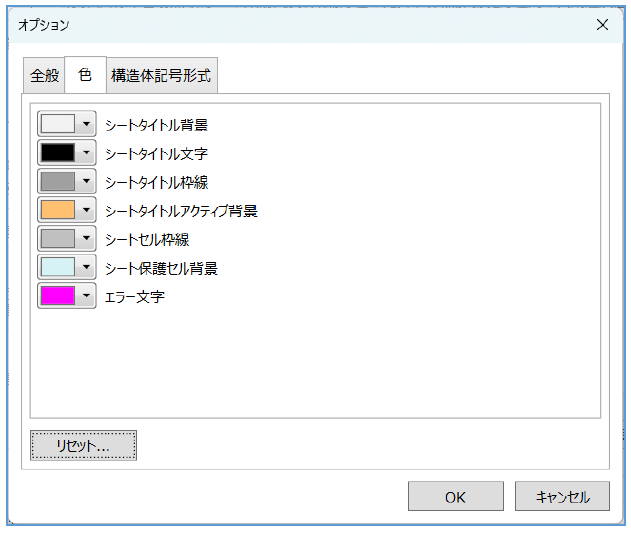Expand シートタイトルアクティブ背景 color dropdown arrow

coord(87,210)
